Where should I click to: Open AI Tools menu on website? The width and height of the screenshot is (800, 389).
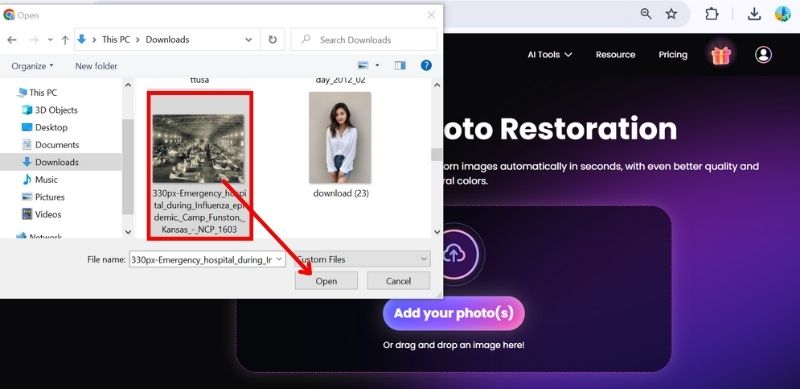point(549,55)
